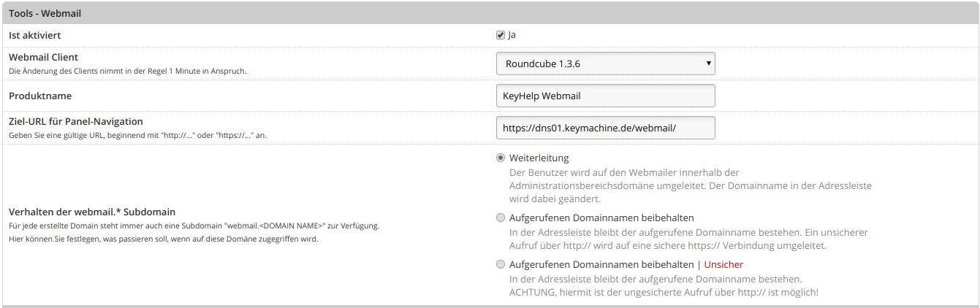Click the "Ziel-URL für Panel-Navigation" label
980x308 pixels.
[x=75, y=121]
